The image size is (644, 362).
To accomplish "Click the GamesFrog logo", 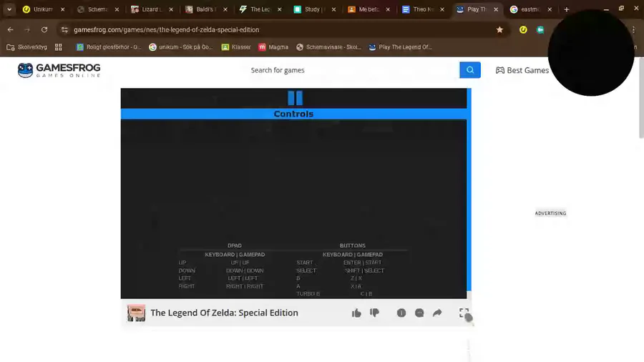I will coord(59,70).
